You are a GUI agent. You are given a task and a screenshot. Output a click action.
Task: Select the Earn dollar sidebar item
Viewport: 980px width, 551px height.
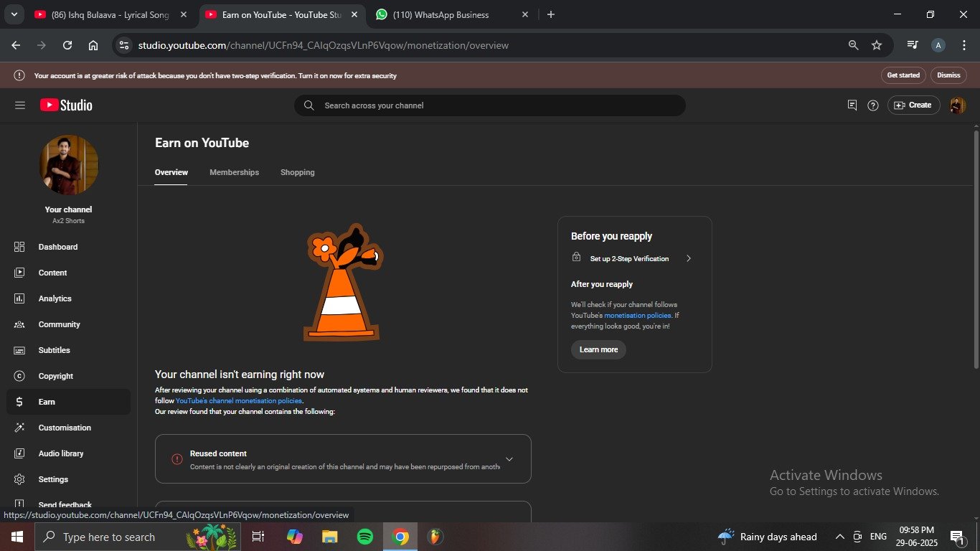[x=68, y=402]
